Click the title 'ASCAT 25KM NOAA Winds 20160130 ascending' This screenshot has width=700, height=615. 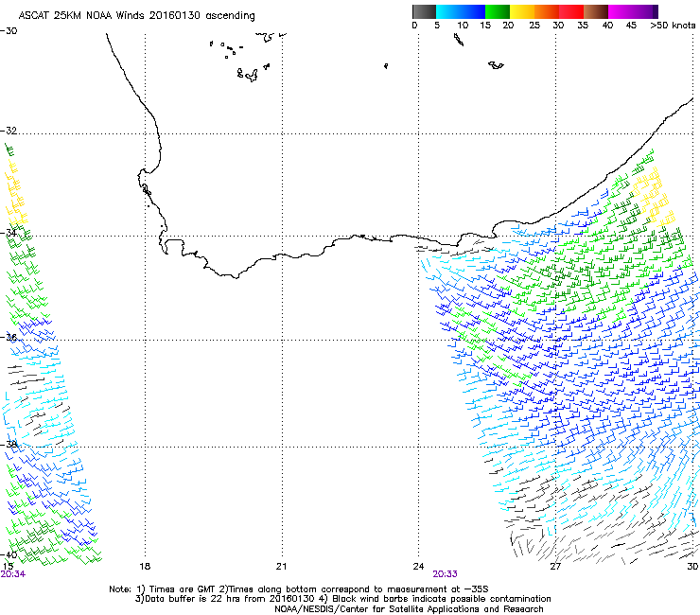pyautogui.click(x=136, y=16)
